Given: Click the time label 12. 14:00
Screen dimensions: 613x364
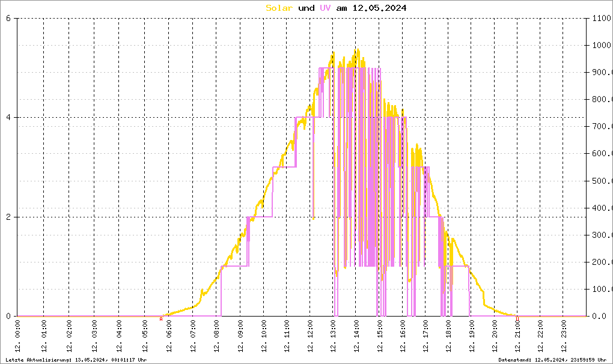Looking at the screenshot, I should (x=356, y=336).
